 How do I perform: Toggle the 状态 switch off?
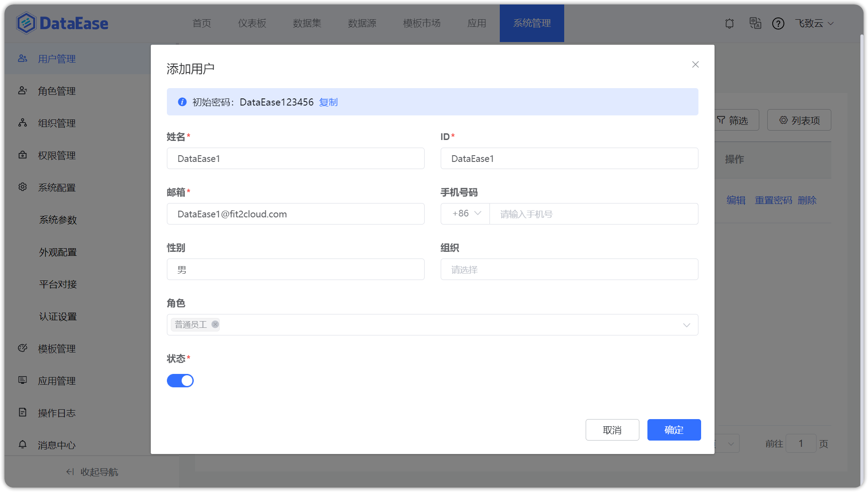pyautogui.click(x=180, y=381)
